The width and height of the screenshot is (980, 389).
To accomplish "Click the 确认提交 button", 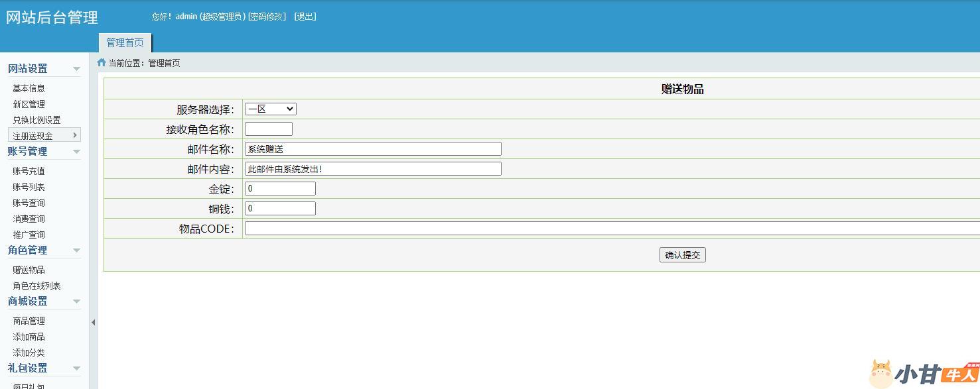I will click(x=682, y=255).
